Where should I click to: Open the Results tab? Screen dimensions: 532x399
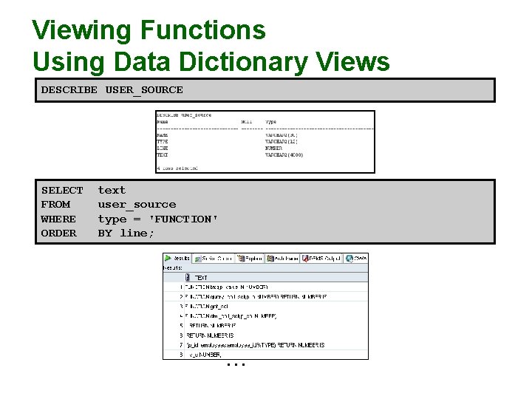tap(177, 259)
